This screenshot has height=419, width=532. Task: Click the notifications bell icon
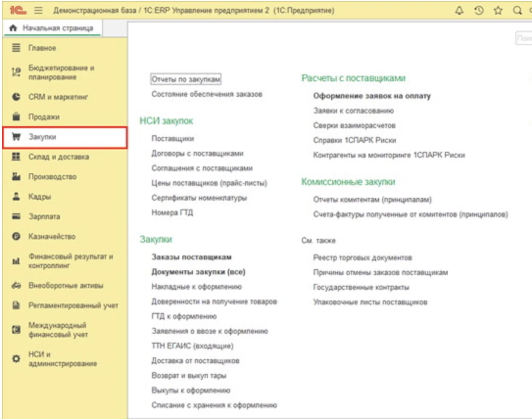pos(459,11)
